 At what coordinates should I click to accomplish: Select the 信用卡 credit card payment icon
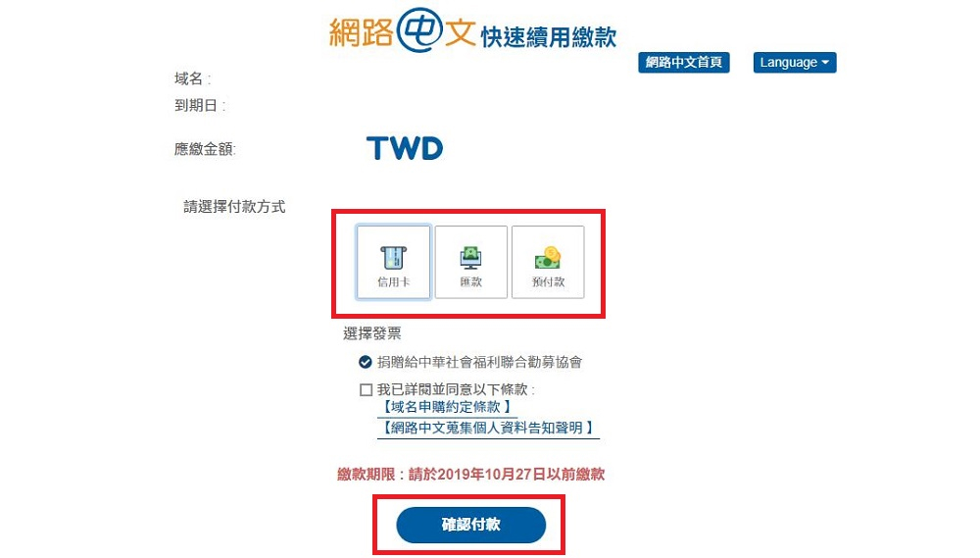click(x=394, y=262)
